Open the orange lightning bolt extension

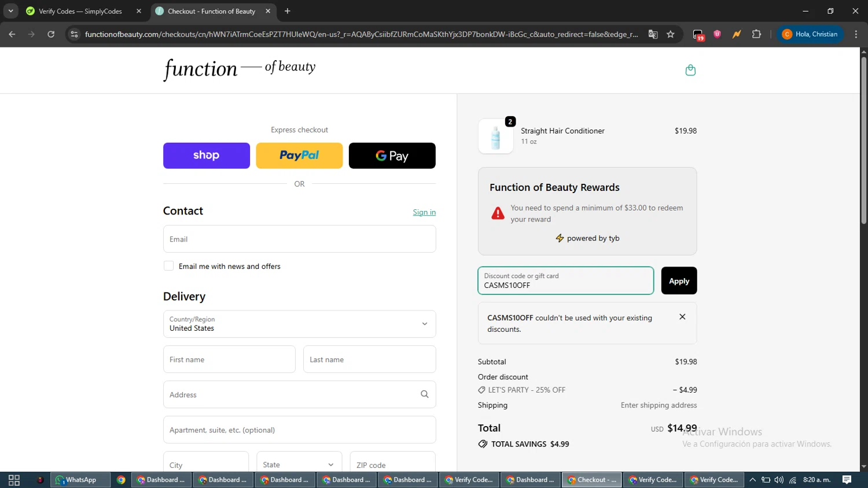coord(737,34)
